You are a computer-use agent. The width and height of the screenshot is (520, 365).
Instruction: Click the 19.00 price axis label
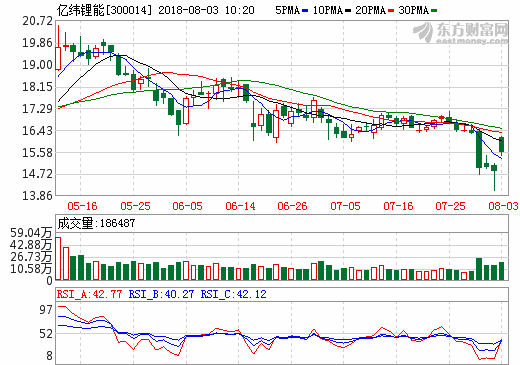[x=37, y=65]
